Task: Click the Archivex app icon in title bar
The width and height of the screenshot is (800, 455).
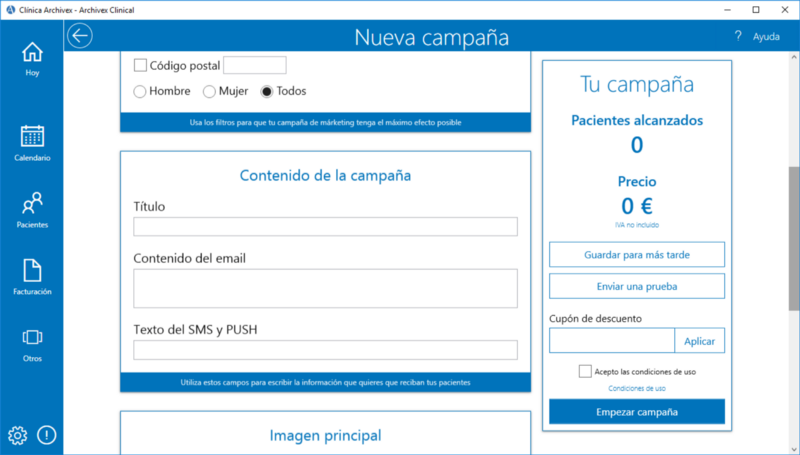Action: (10, 10)
